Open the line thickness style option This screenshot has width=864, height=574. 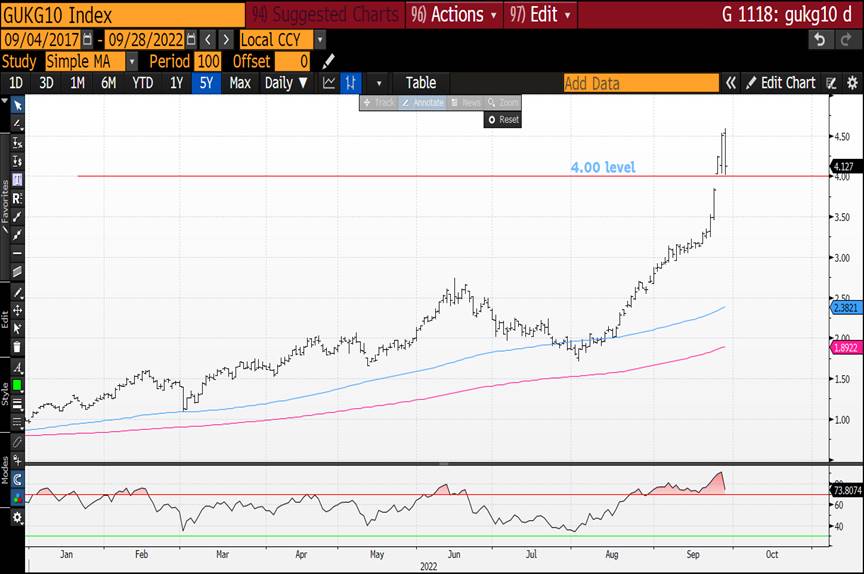pos(17,404)
